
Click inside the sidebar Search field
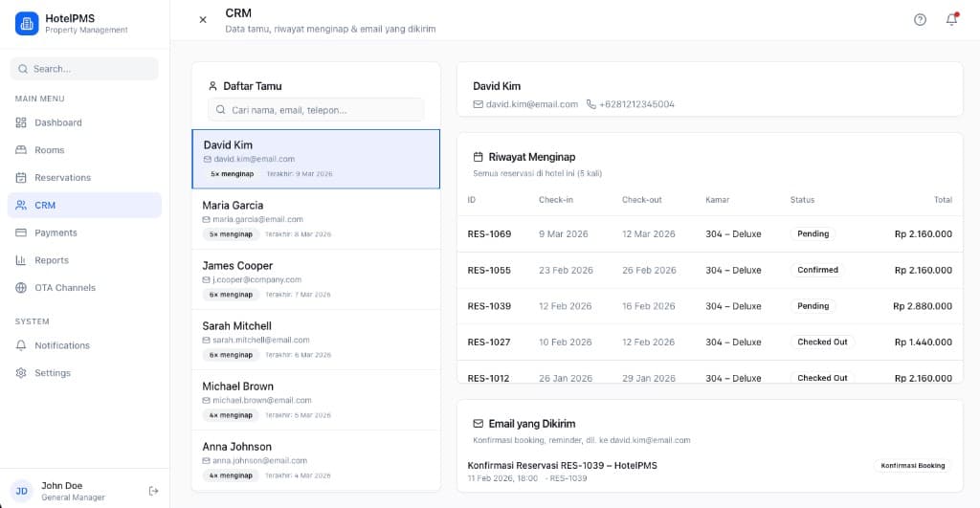84,69
